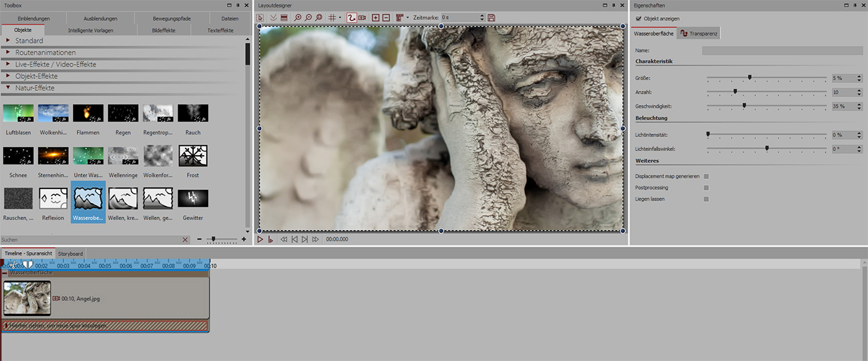Click the Größe slider handle

coord(750,78)
